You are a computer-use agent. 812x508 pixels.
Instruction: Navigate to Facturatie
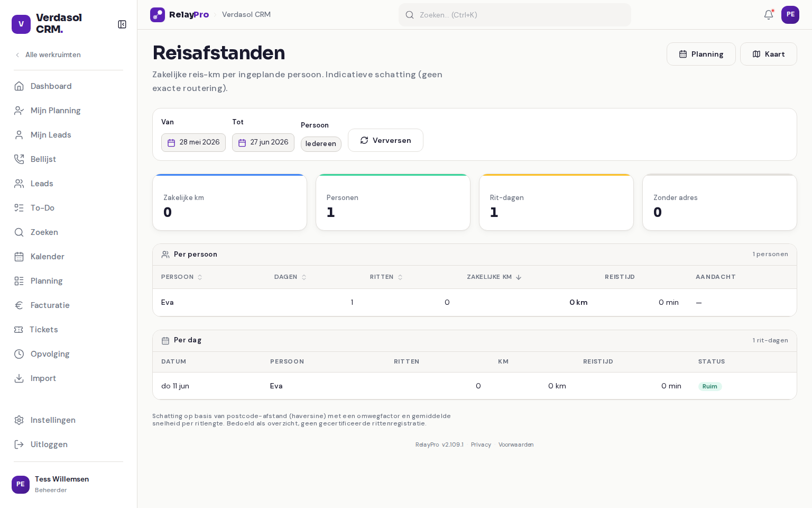click(x=68, y=305)
